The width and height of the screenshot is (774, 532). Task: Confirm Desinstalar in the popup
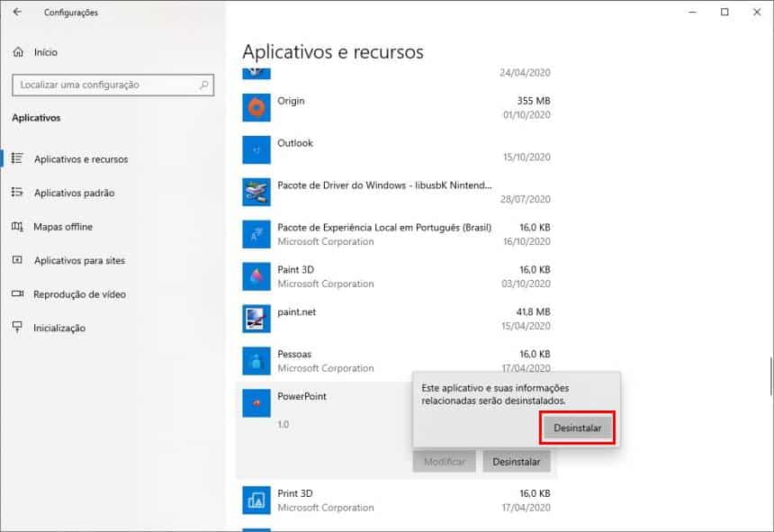coord(577,428)
